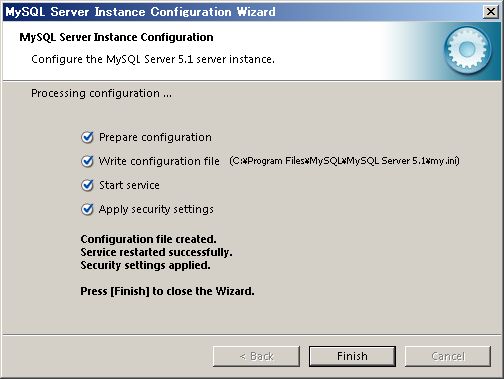Image resolution: width=504 pixels, height=379 pixels.
Task: Click the Processing configuration status text
Action: pyautogui.click(x=102, y=93)
